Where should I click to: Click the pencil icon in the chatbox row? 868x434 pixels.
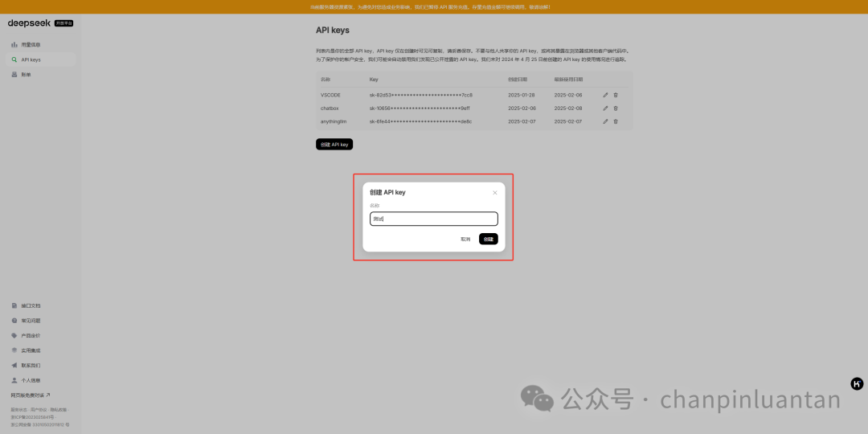[605, 108]
